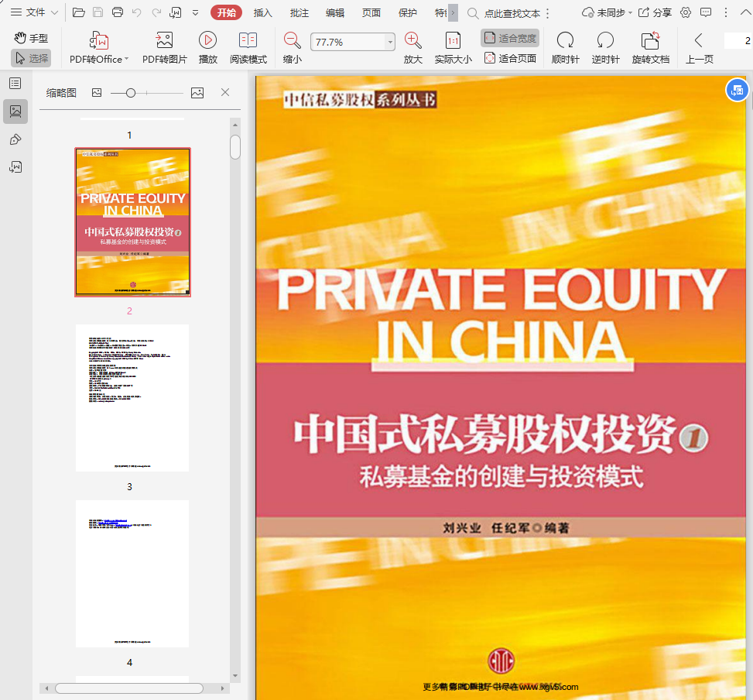Screen dimensions: 753x700
Task: Select the page 4 thumbnail
Action: 132,574
